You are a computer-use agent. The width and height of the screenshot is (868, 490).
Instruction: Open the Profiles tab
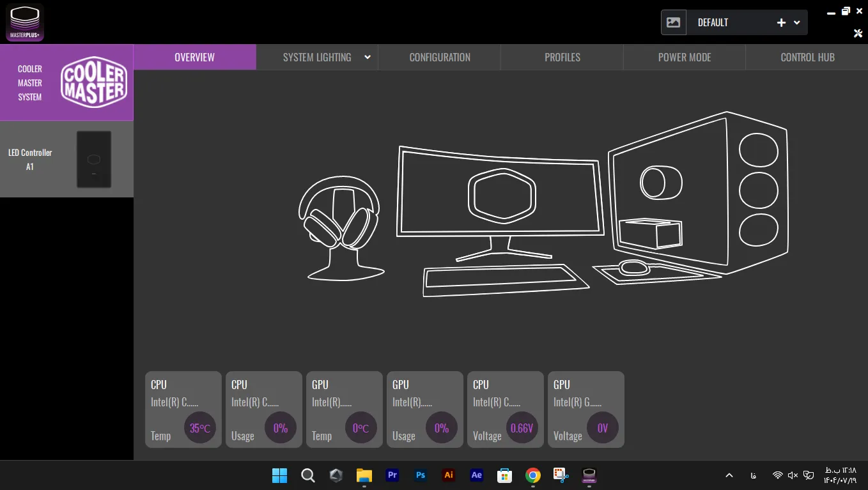(562, 57)
